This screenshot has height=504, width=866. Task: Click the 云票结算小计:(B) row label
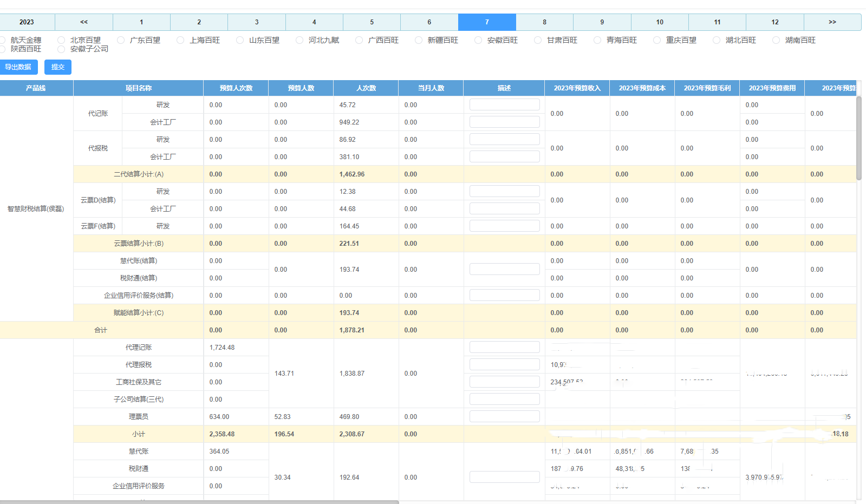tap(139, 244)
